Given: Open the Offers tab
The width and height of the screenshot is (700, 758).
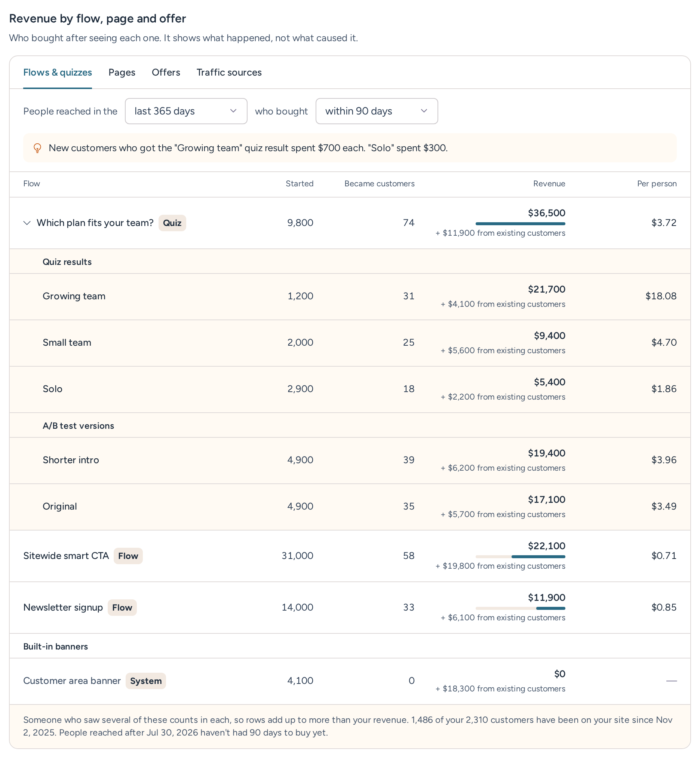Looking at the screenshot, I should point(166,72).
